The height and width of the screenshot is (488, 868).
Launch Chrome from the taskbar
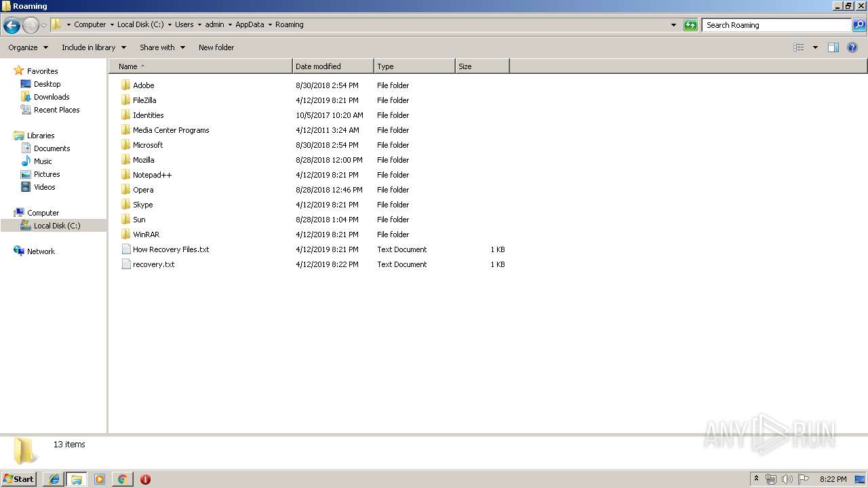point(122,479)
